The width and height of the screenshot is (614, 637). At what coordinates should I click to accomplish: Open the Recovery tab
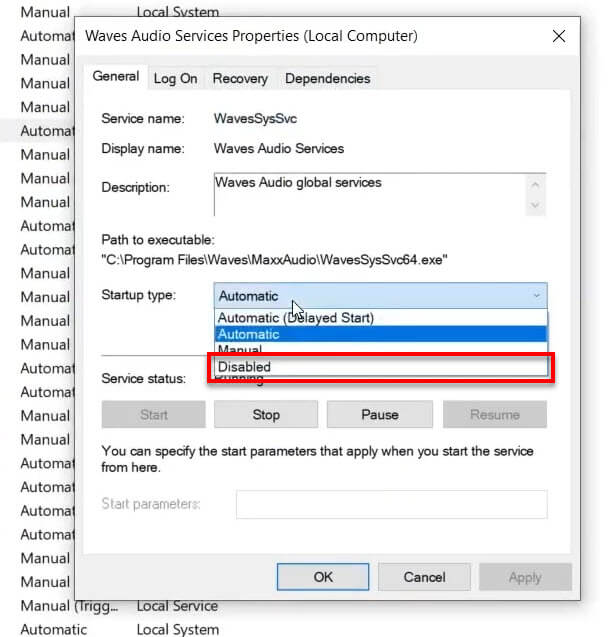[x=240, y=78]
